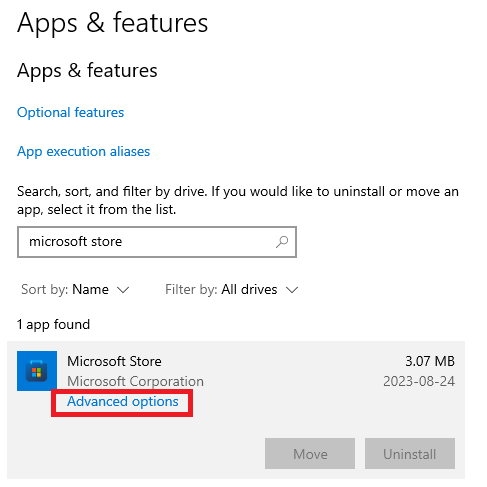
Task: Click the Microsoft Corporation publisher text
Action: [x=135, y=381]
